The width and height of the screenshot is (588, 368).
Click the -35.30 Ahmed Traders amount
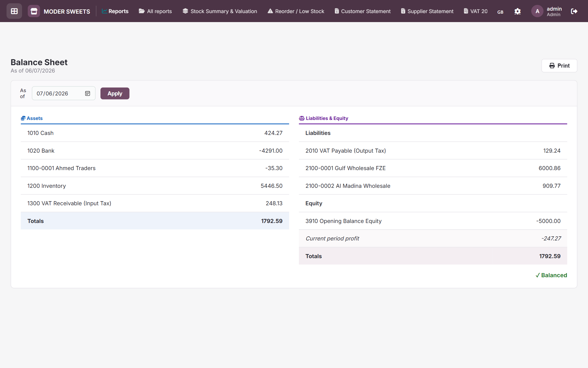tap(274, 168)
